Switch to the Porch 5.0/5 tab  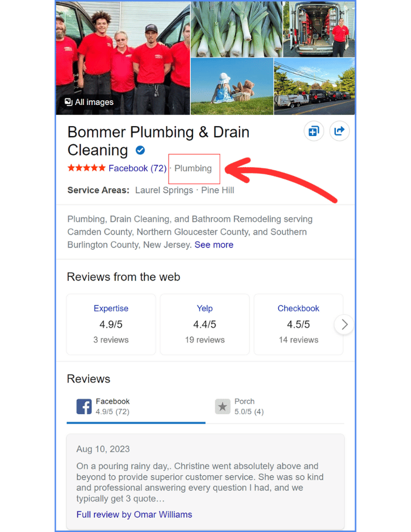pyautogui.click(x=275, y=406)
